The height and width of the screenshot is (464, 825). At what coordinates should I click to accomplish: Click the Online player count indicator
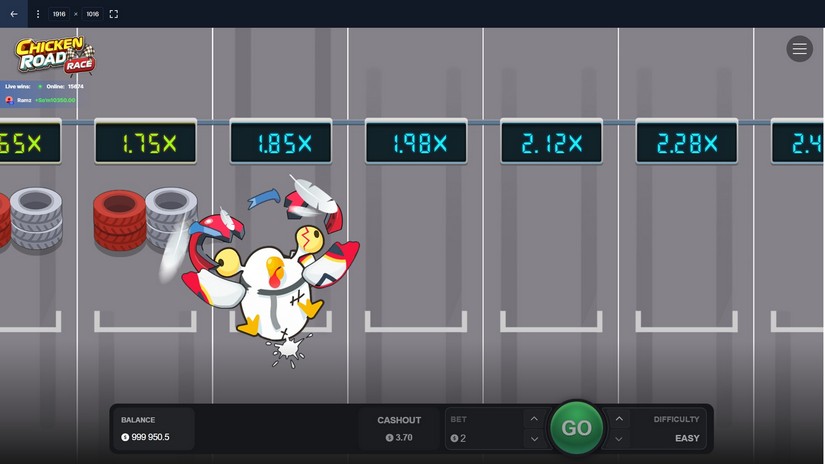tap(61, 86)
